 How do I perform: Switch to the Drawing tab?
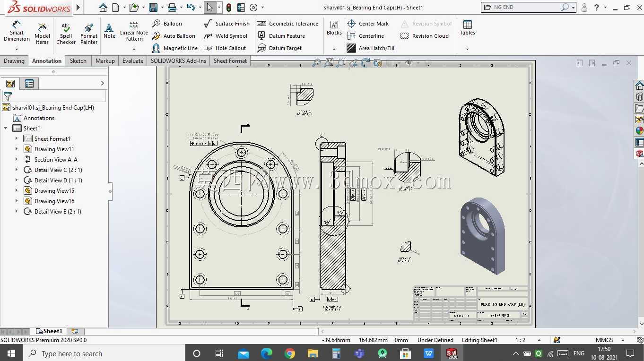[x=14, y=61]
